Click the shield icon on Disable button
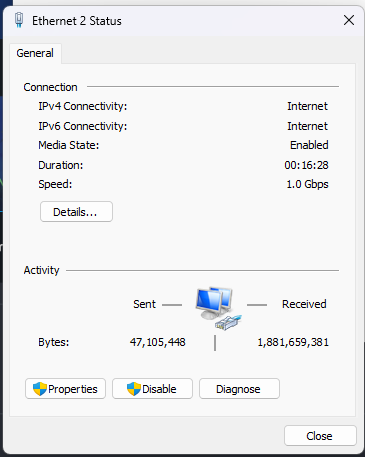This screenshot has width=365, height=457. [x=134, y=389]
